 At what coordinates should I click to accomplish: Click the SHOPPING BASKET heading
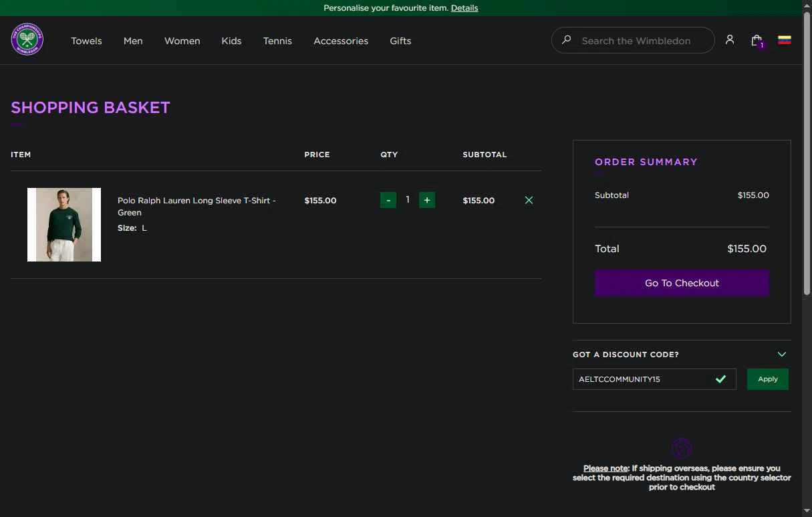pos(90,108)
